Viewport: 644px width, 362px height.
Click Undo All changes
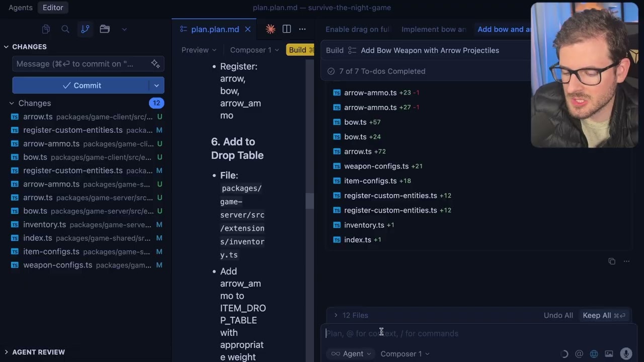pyautogui.click(x=558, y=315)
